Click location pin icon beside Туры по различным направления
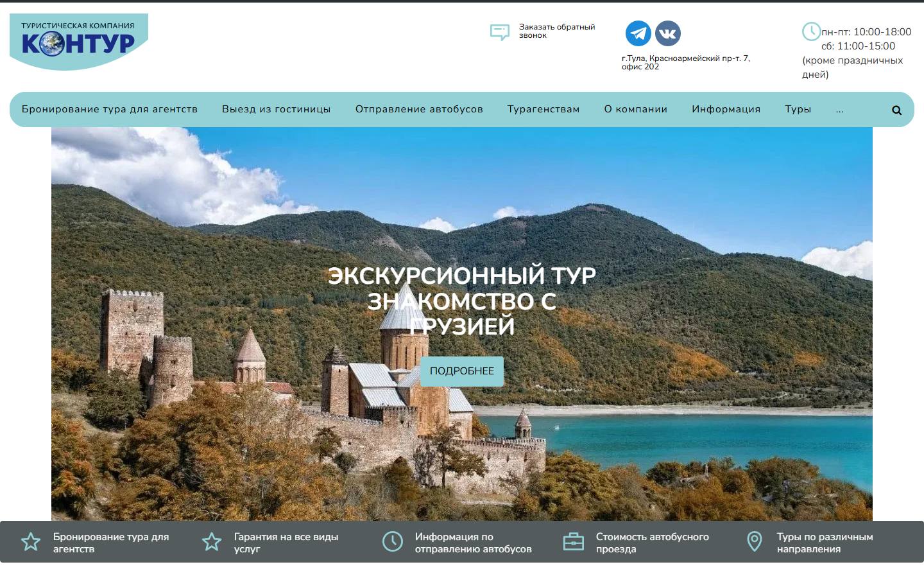 [x=755, y=541]
